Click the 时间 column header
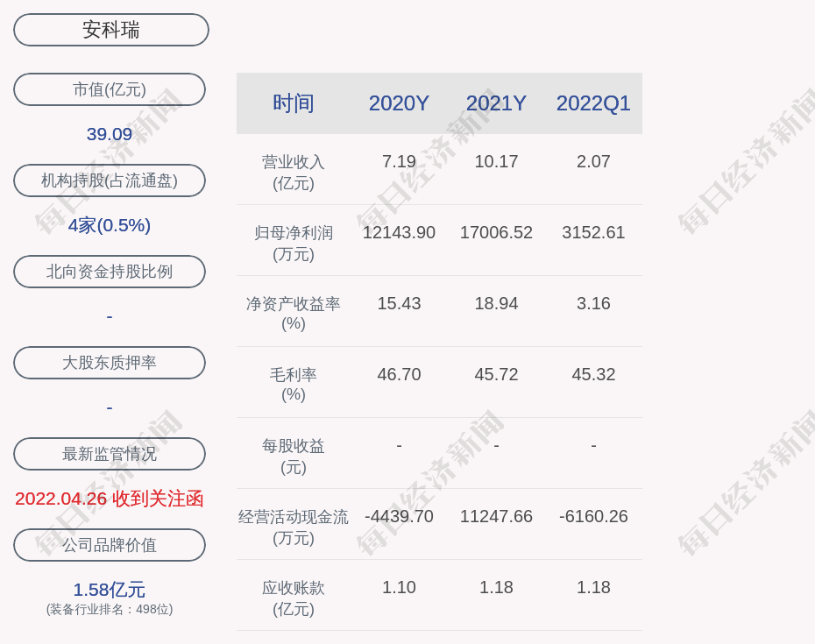The width and height of the screenshot is (815, 644). point(294,103)
